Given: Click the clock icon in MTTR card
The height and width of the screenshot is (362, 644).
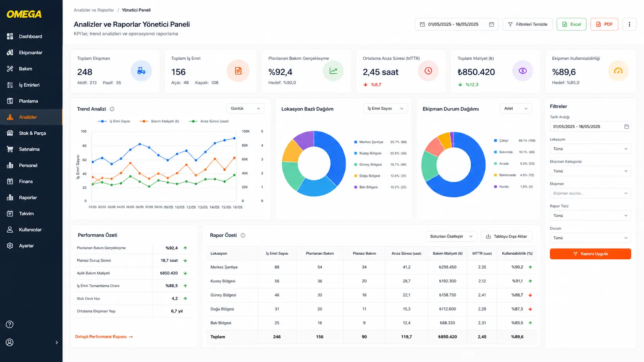Looking at the screenshot, I should pos(428,71).
